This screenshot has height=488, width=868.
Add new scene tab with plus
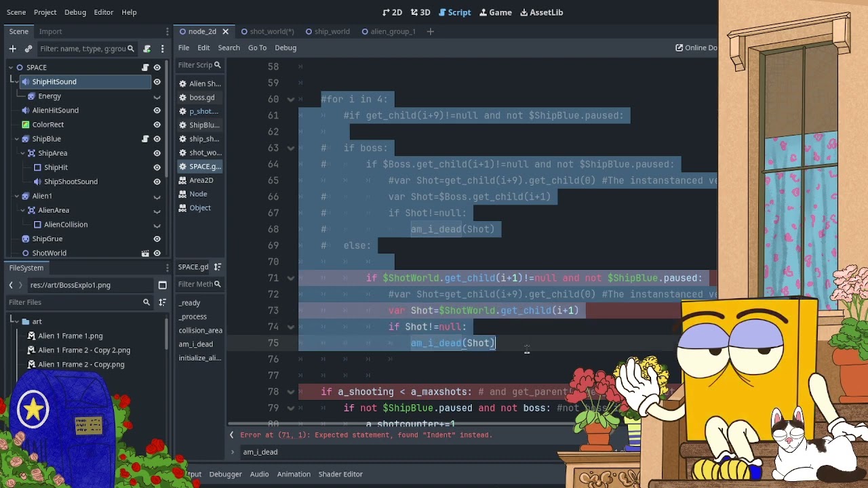[430, 32]
